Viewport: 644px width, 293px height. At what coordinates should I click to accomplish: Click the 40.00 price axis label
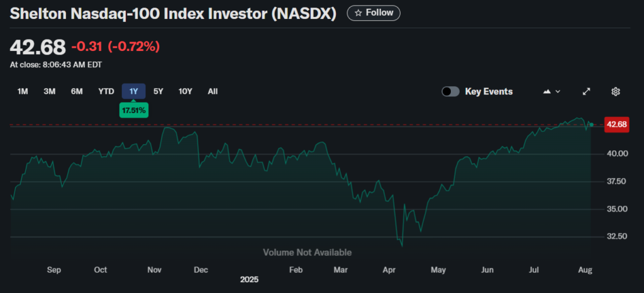618,154
